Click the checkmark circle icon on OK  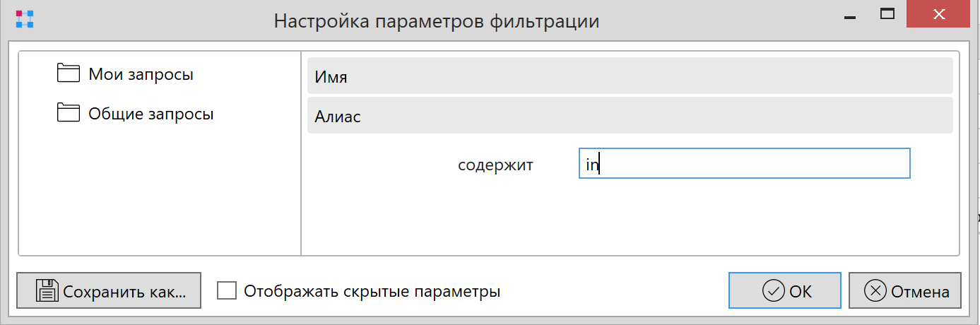(x=774, y=291)
